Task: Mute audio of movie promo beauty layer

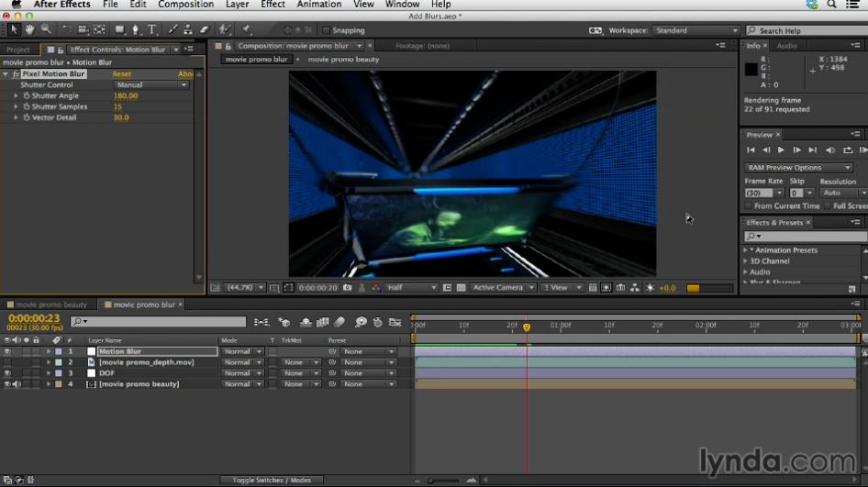Action: click(17, 384)
